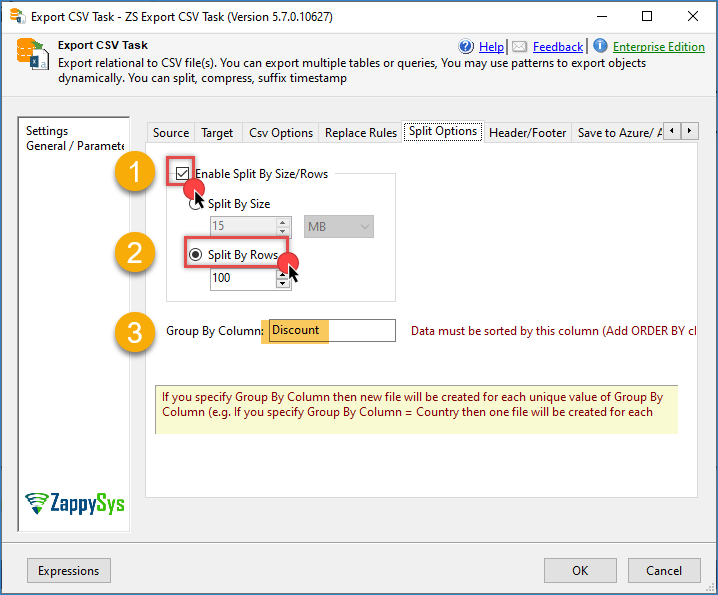Image resolution: width=718 pixels, height=595 pixels.
Task: Open the Enterprise Edition link
Action: pos(658,47)
